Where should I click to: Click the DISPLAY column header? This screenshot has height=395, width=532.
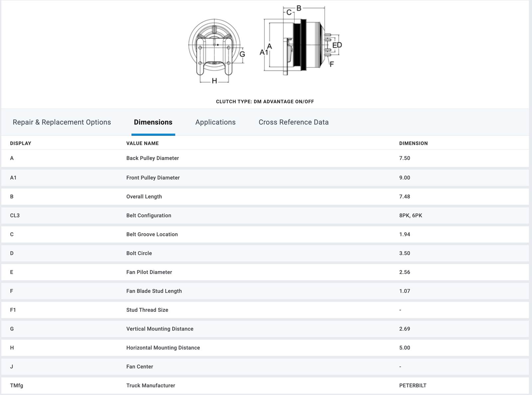(x=21, y=143)
